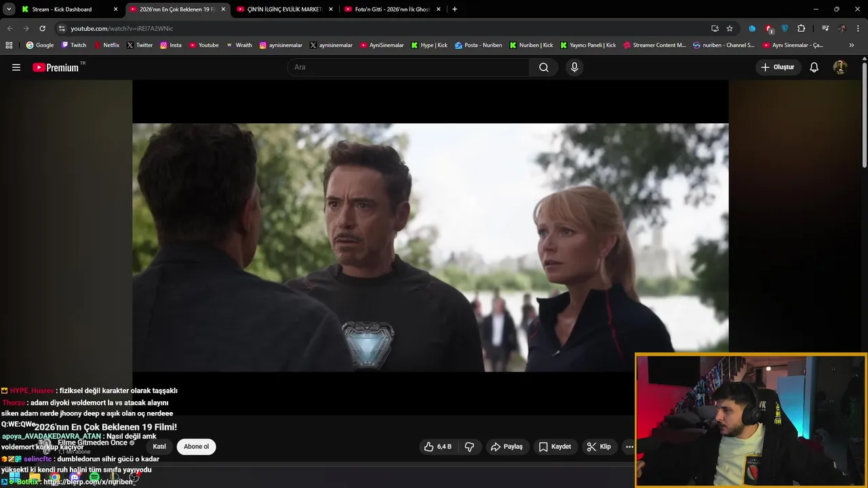Click the Klip clip button
The height and width of the screenshot is (488, 868).
click(x=599, y=447)
